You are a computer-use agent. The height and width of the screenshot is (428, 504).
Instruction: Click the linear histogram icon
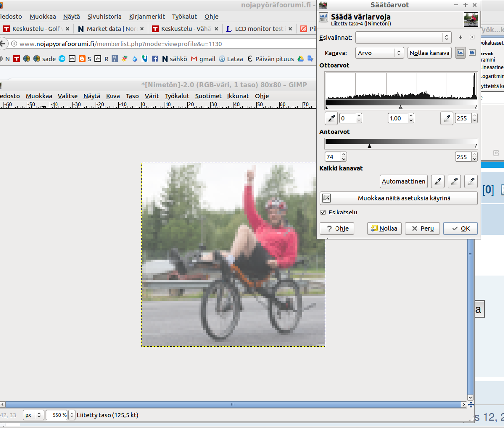coord(460,53)
